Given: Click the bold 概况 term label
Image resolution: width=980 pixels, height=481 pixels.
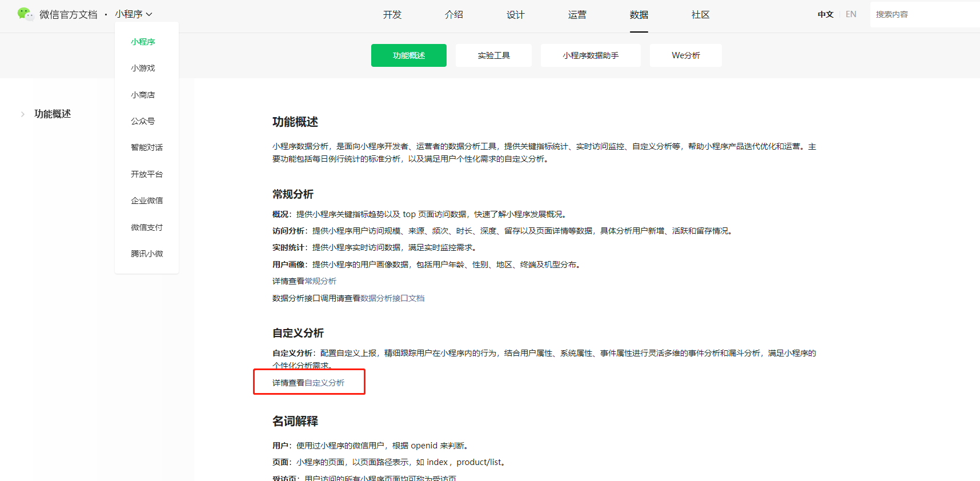Looking at the screenshot, I should [x=280, y=214].
